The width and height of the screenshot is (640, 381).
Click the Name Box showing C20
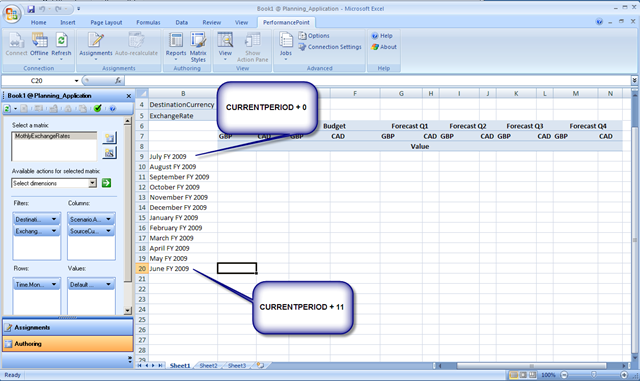click(38, 80)
